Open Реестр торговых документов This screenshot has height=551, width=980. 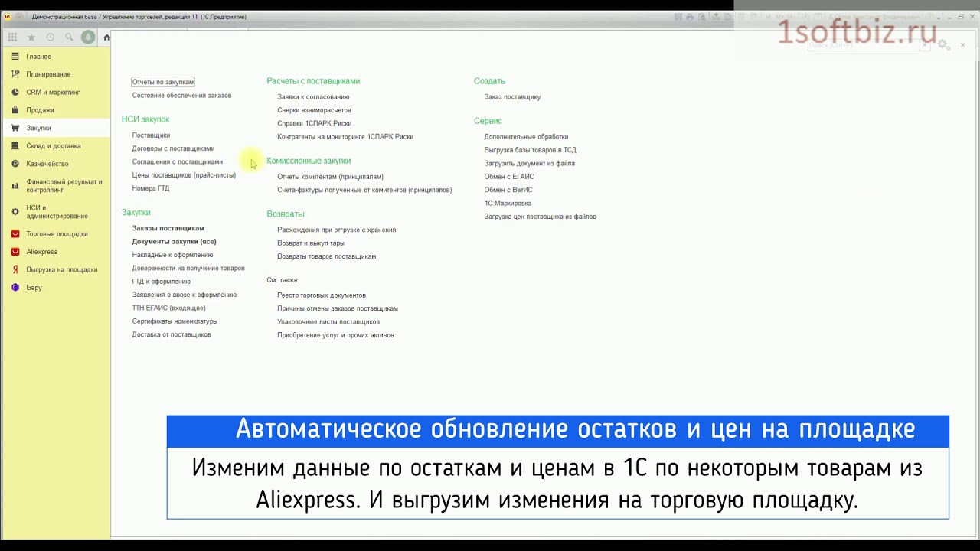click(x=322, y=295)
